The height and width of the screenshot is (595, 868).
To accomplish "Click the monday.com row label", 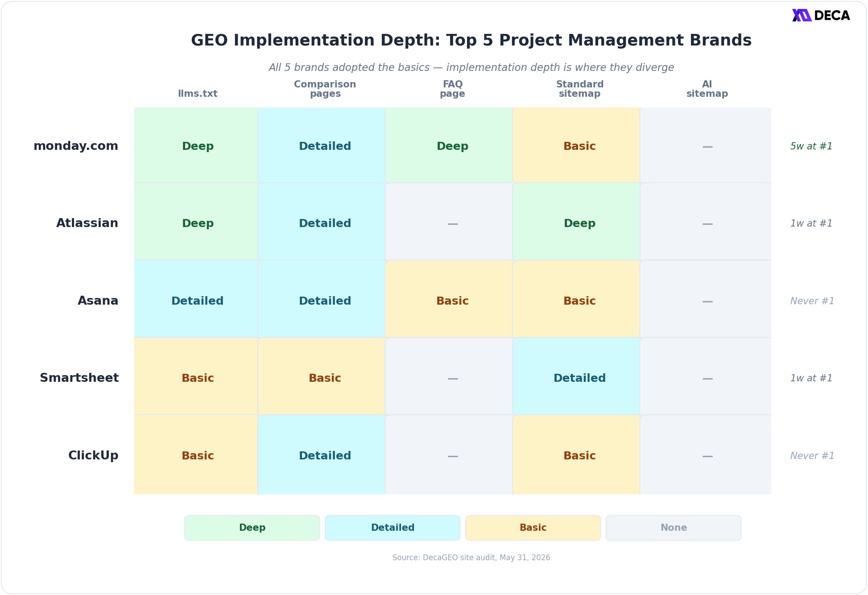I will point(76,146).
